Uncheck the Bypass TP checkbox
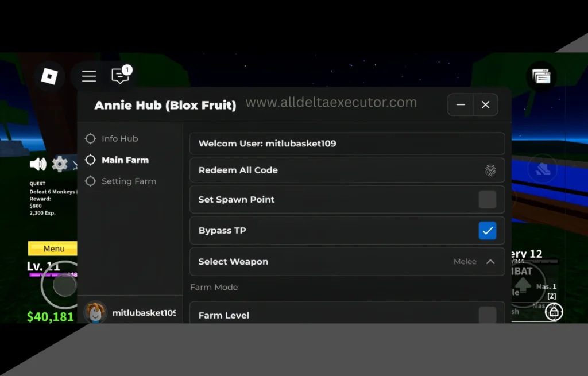The height and width of the screenshot is (376, 588). [488, 231]
